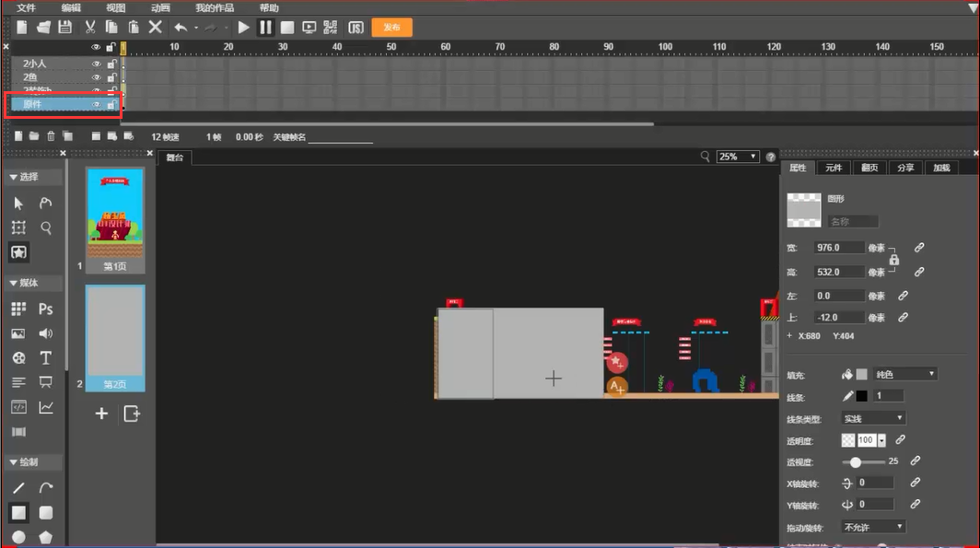Click the black line color swatch

click(x=862, y=395)
